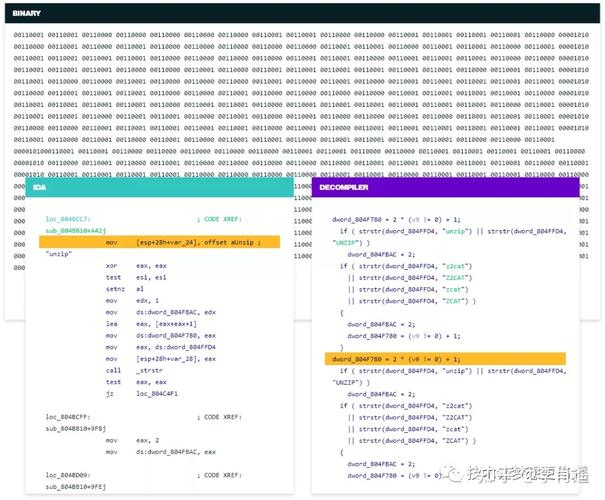Click the "unzip" comment string in IDA
Image resolution: width=605 pixels, height=500 pixels.
59,254
